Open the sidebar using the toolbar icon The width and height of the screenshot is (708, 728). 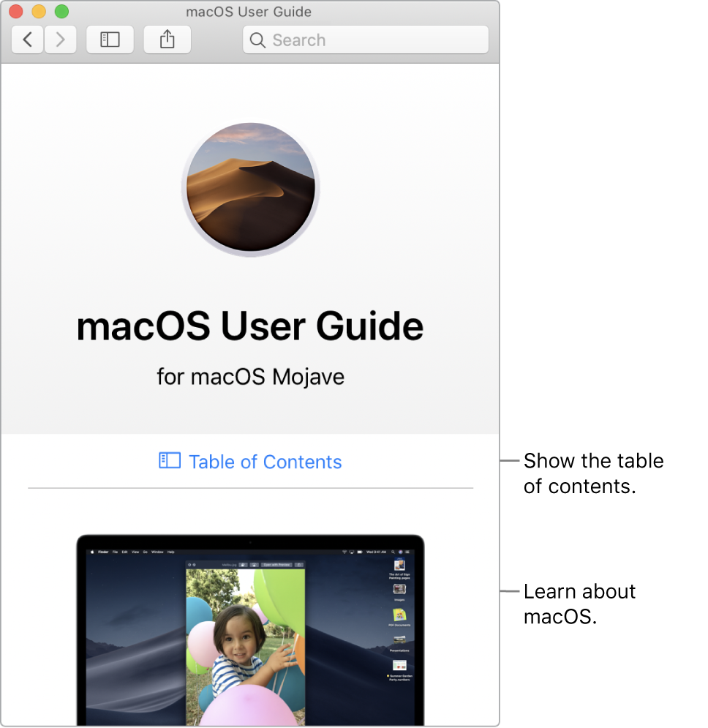(x=110, y=40)
